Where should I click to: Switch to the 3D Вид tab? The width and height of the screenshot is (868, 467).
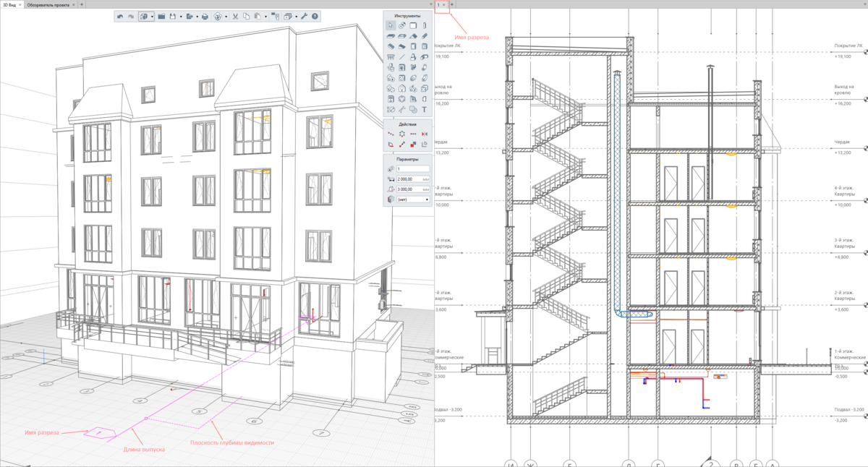click(11, 4)
